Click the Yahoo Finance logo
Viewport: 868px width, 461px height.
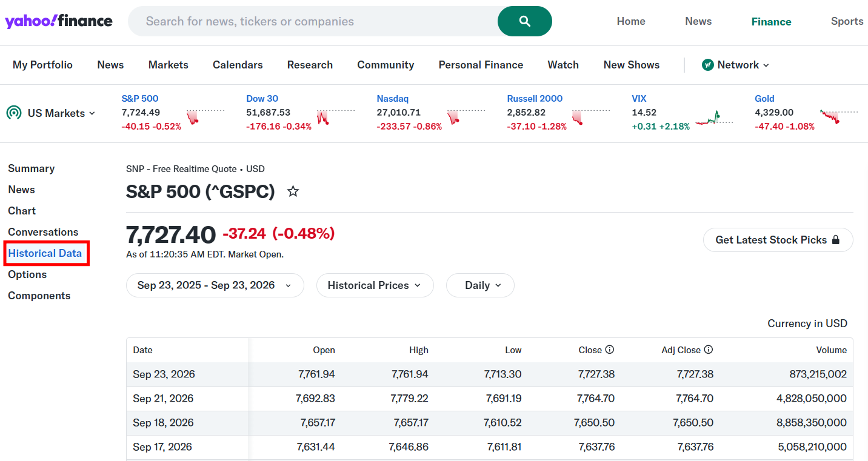59,21
